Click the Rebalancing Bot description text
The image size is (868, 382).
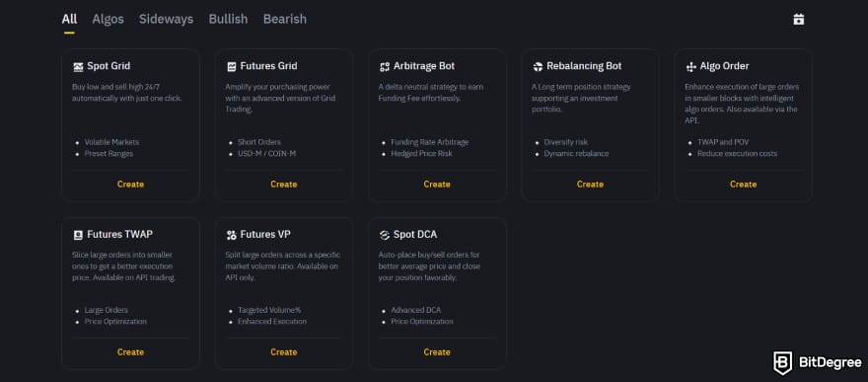tap(581, 98)
